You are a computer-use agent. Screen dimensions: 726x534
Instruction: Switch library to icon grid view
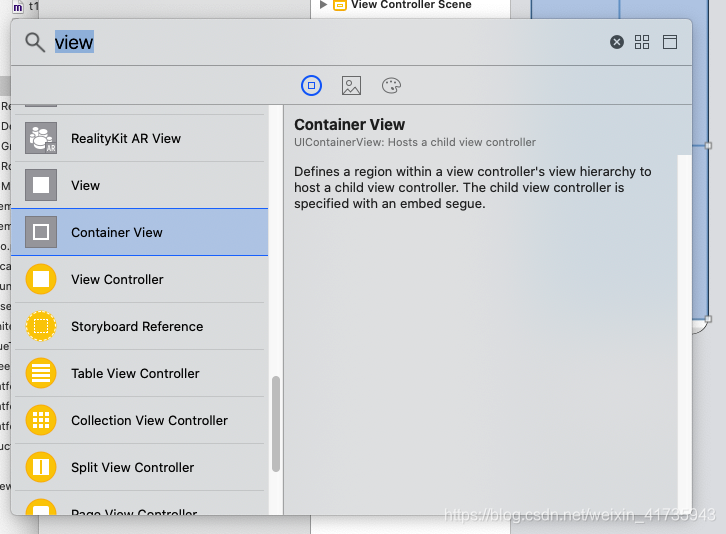click(x=642, y=42)
